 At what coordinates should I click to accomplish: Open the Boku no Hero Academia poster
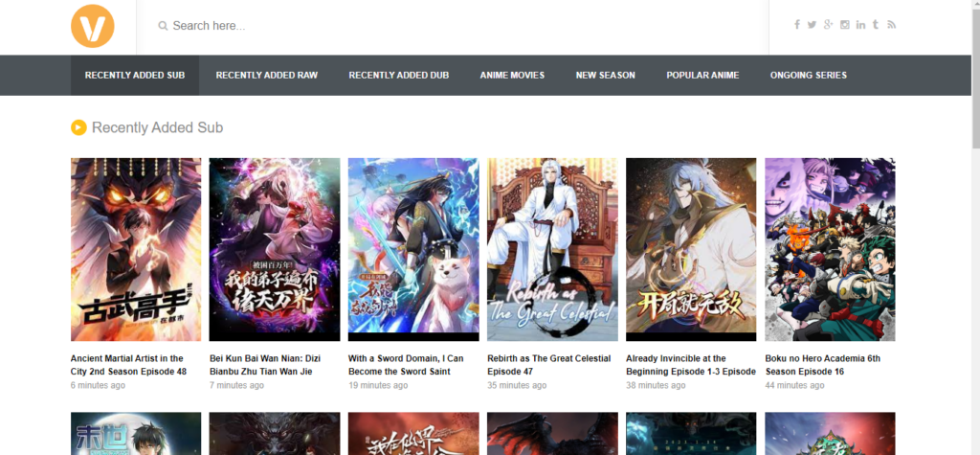[830, 249]
